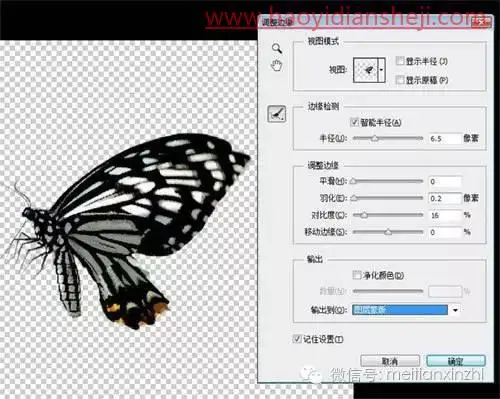The image size is (500, 399).
Task: Click the contrast value field 16
Action: tap(445, 216)
